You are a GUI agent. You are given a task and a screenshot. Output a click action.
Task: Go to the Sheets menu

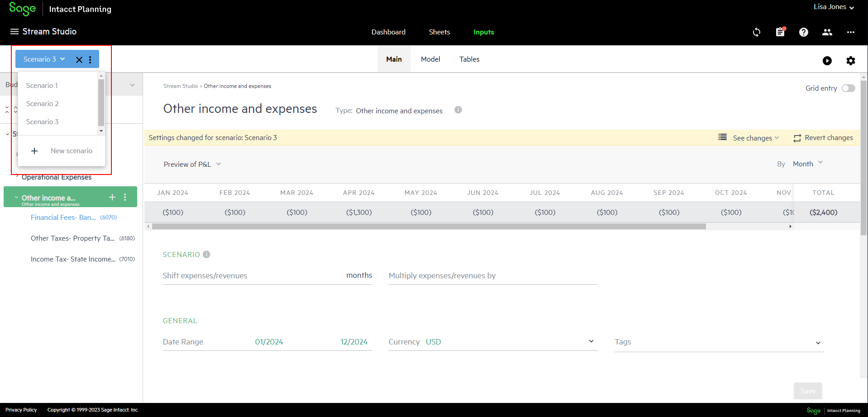[439, 32]
